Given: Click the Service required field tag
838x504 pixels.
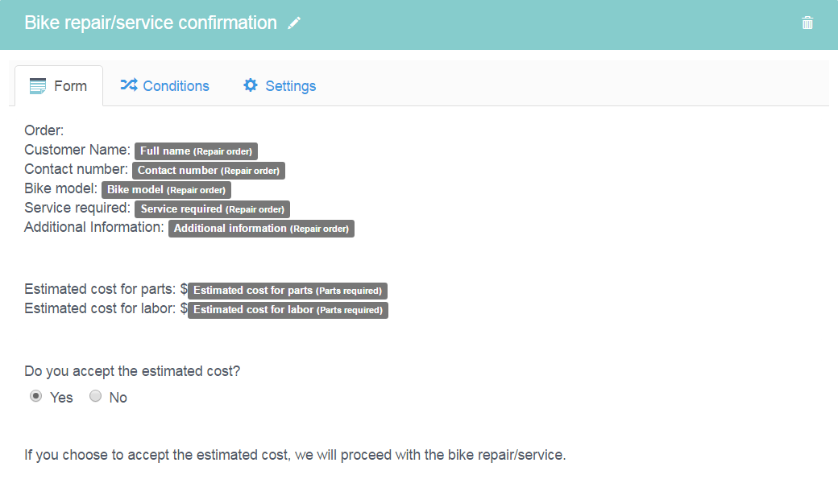Looking at the screenshot, I should [212, 209].
